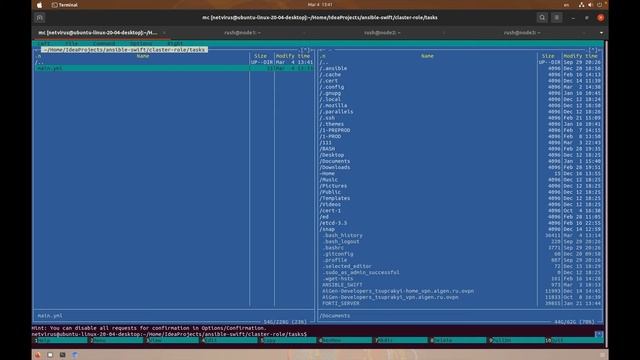The height and width of the screenshot is (360, 640).
Task: Switch to the rush@node1 terminal tab
Action: pyautogui.click(x=242, y=33)
